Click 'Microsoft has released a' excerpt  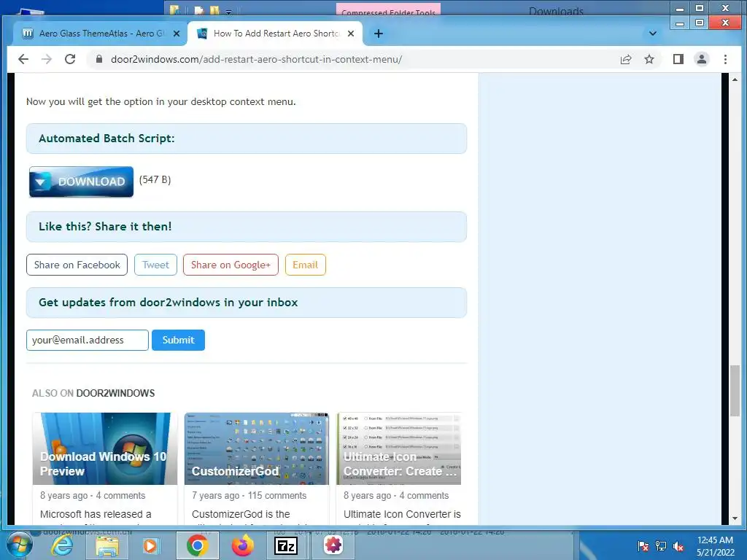pos(96,514)
